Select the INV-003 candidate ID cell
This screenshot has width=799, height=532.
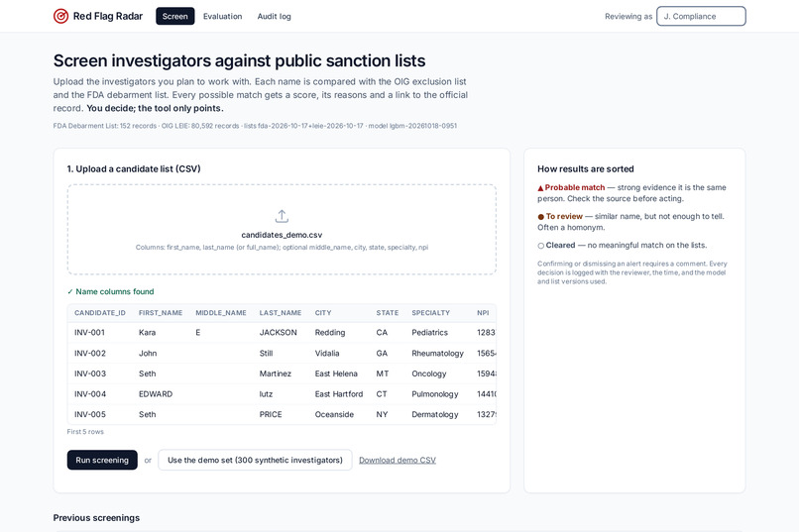click(90, 373)
